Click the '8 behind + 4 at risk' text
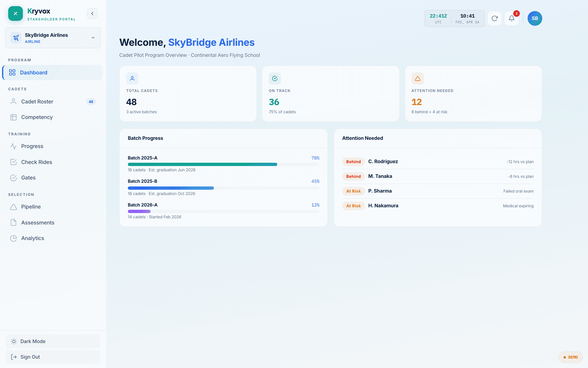The height and width of the screenshot is (368, 588). [x=429, y=112]
